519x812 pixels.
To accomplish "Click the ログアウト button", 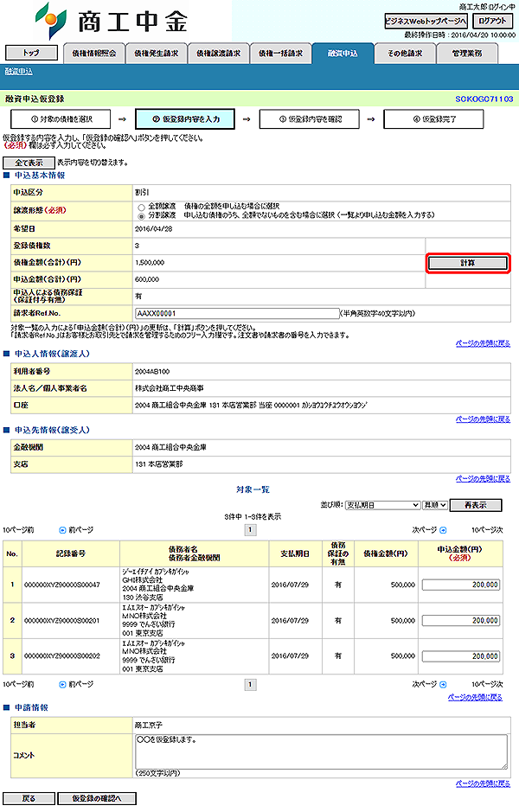I will click(492, 22).
